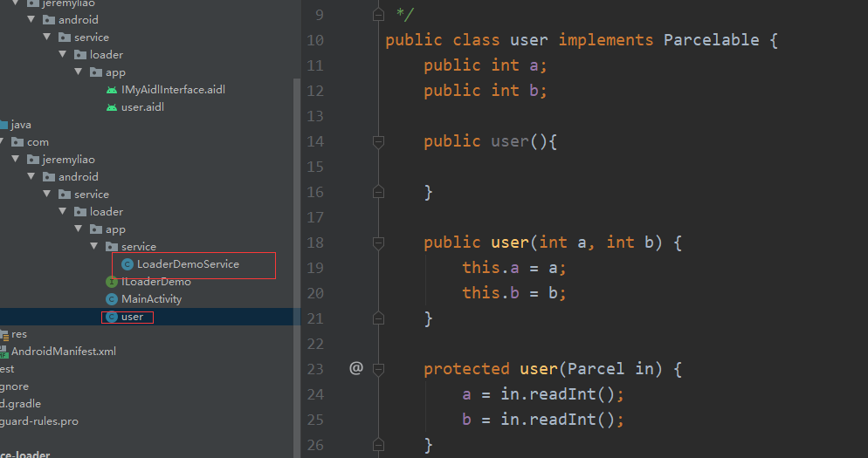Click 'b = in.readInt();' on line 25
This screenshot has height=458, width=868.
tap(543, 420)
